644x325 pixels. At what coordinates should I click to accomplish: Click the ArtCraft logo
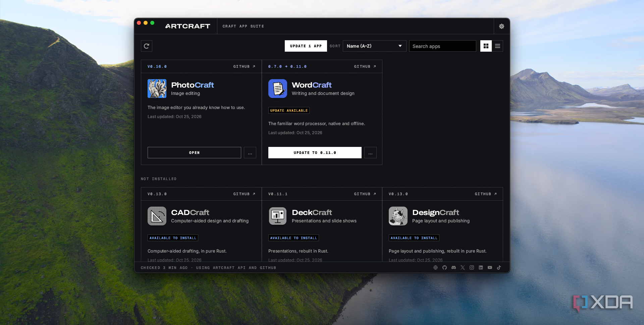[x=188, y=26]
